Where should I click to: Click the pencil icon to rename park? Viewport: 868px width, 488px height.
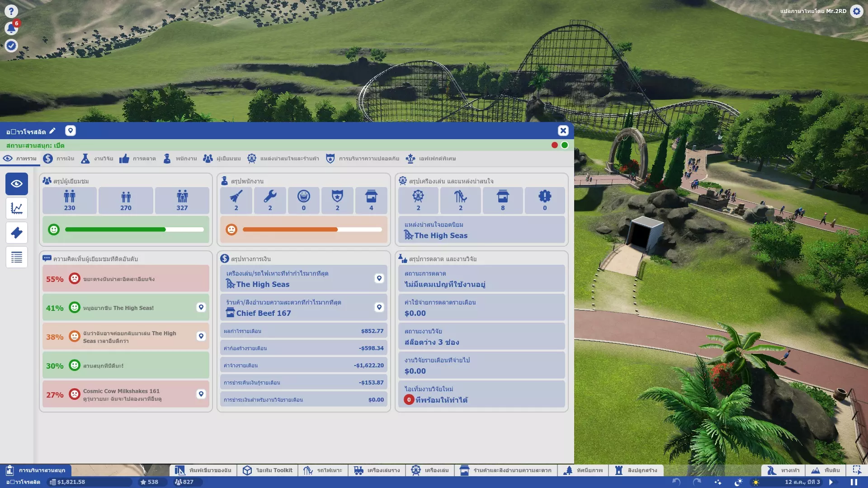click(x=52, y=131)
